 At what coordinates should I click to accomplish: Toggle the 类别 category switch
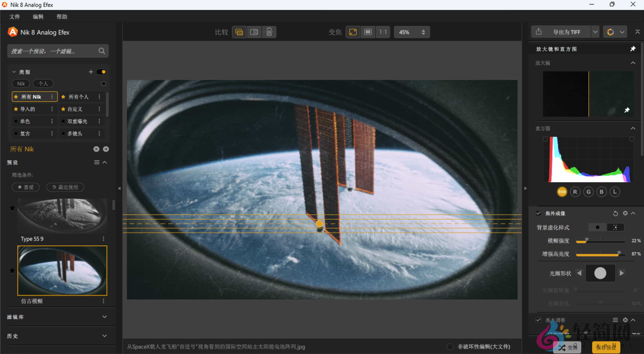coord(101,72)
